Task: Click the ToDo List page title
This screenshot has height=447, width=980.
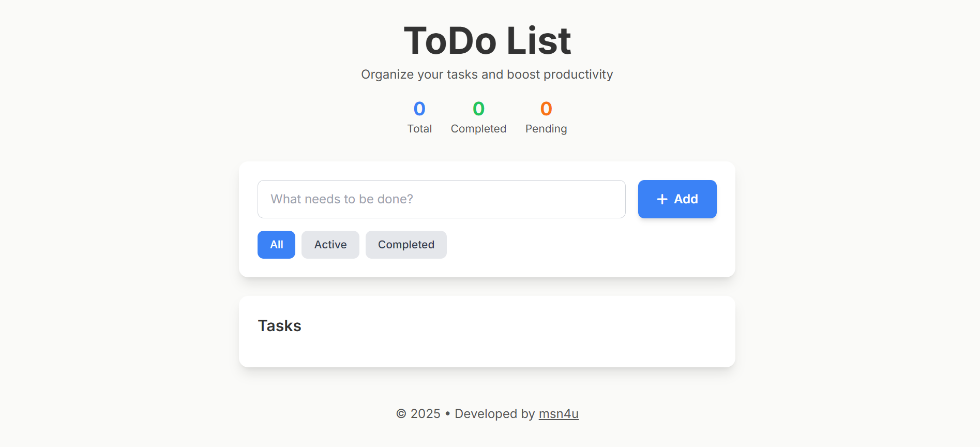Action: 487,40
